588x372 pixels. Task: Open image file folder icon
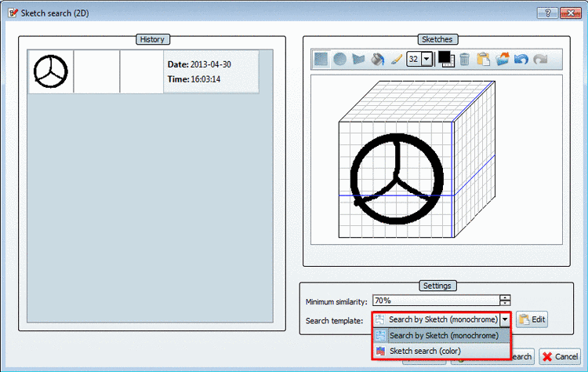pos(502,59)
